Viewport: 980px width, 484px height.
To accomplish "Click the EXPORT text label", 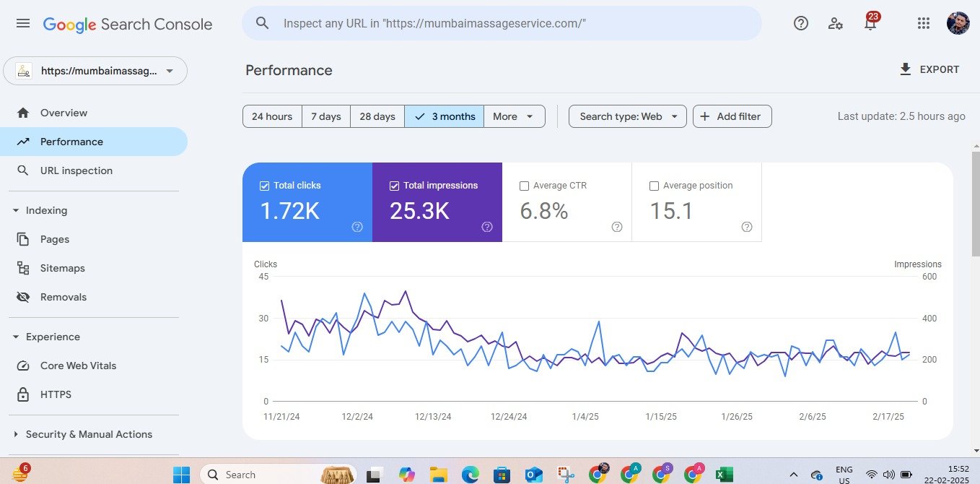I will click(x=940, y=70).
